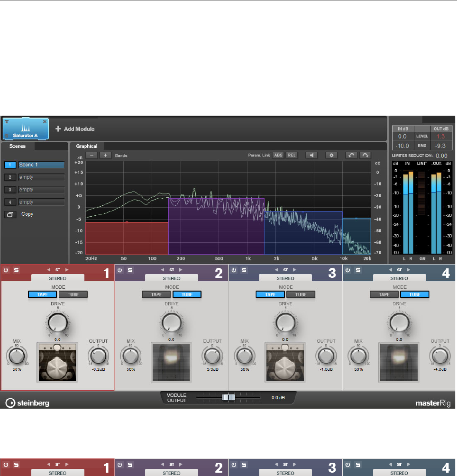The image size is (457, 476).
Task: Toggle power for band 1
Action: pos(6,270)
